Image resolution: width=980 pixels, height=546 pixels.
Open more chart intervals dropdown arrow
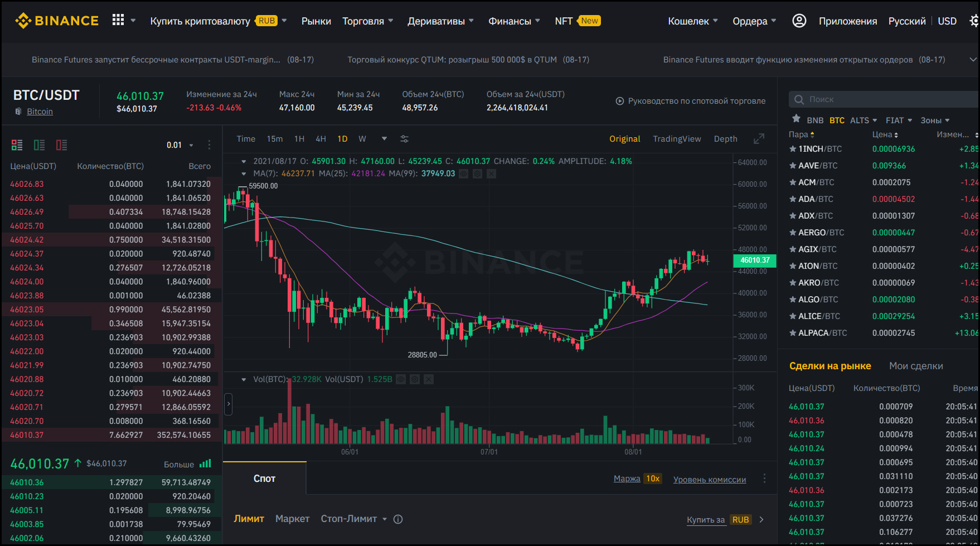coord(384,139)
